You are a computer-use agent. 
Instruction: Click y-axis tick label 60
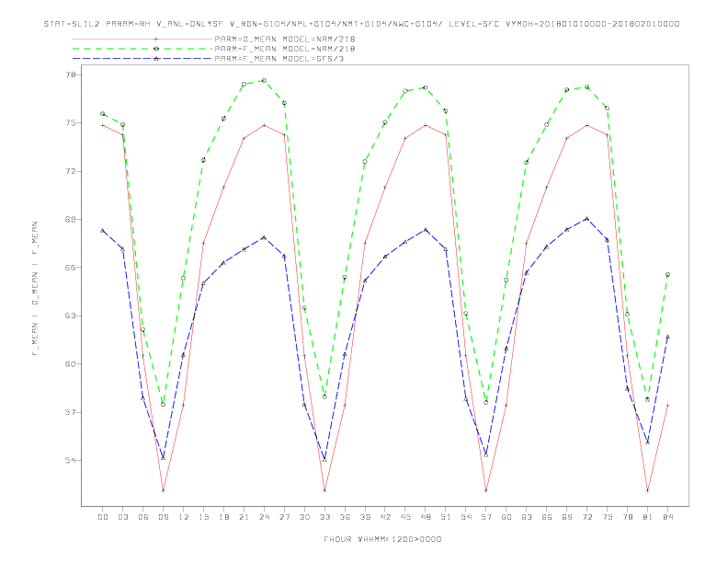click(72, 364)
